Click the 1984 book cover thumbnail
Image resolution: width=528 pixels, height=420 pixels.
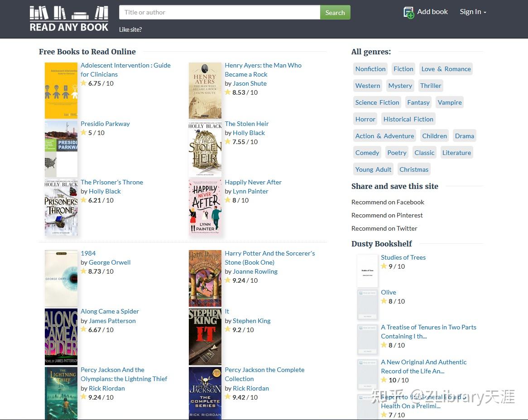click(61, 278)
